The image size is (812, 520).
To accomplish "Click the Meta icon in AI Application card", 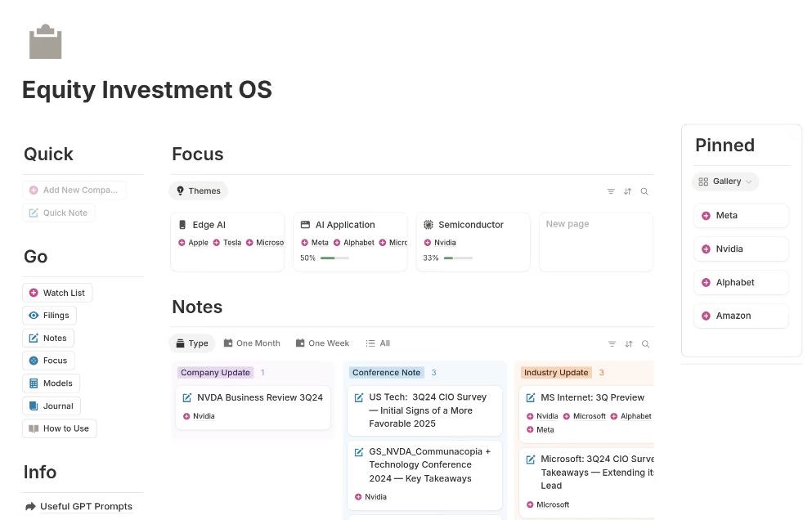I will coord(304,242).
